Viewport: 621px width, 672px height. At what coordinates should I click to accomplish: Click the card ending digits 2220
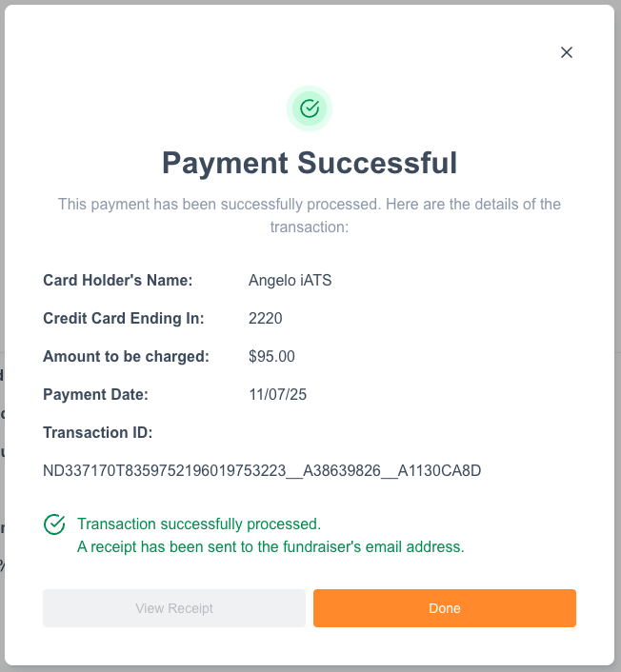266,319
